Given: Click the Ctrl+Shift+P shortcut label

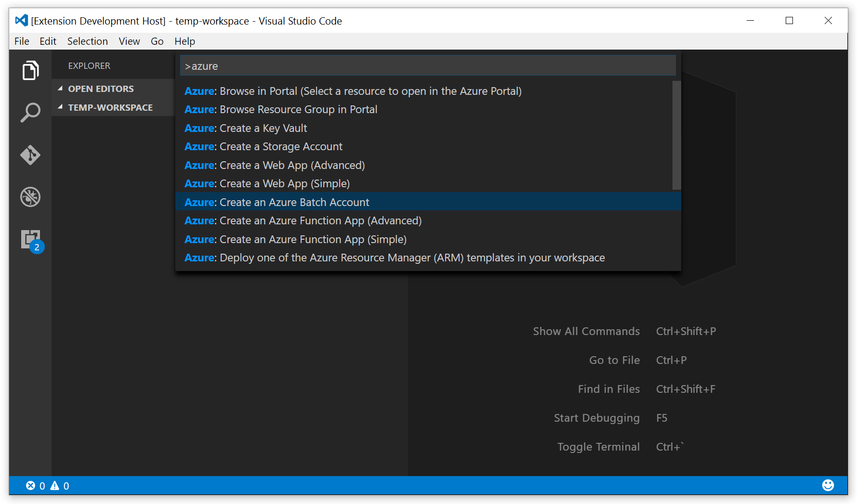Looking at the screenshot, I should (686, 331).
